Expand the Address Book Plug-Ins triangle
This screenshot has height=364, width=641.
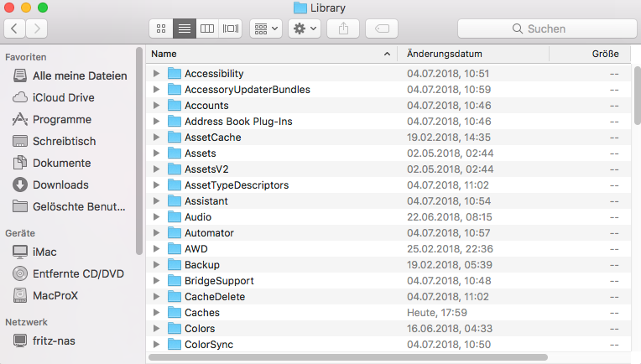tap(156, 122)
